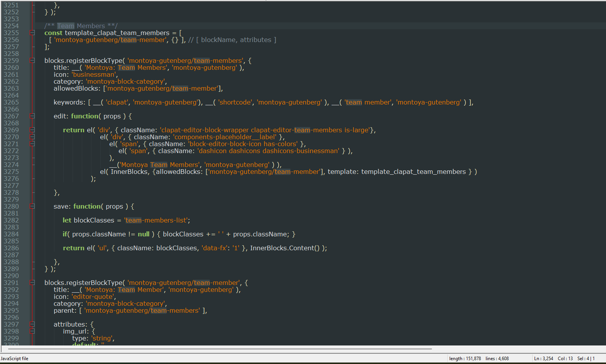Screen dimensions: 606x364
Task: Click the 'save:' property on line 3280
Action: (62, 206)
